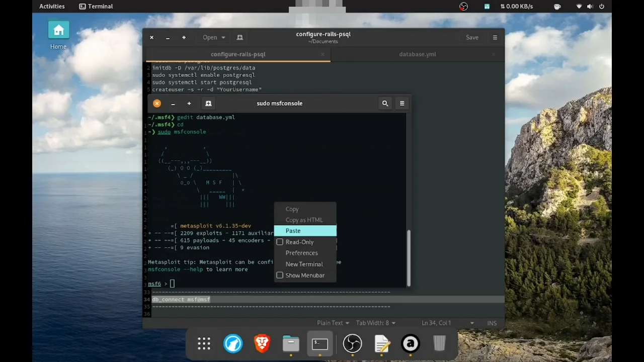The width and height of the screenshot is (644, 362).
Task: Open Show Applications grid in dock
Action: click(204, 344)
